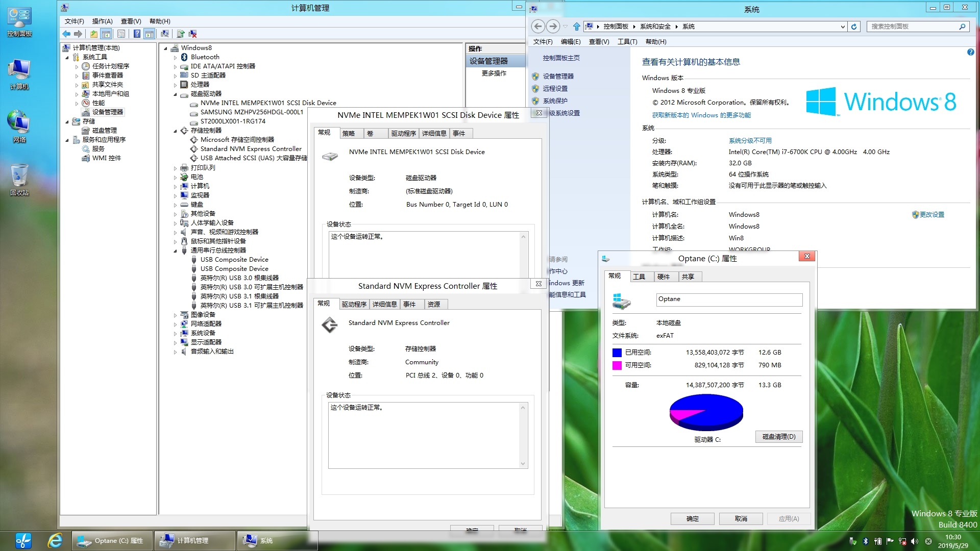
Task: Click the Optane volume label input field
Action: click(x=729, y=299)
